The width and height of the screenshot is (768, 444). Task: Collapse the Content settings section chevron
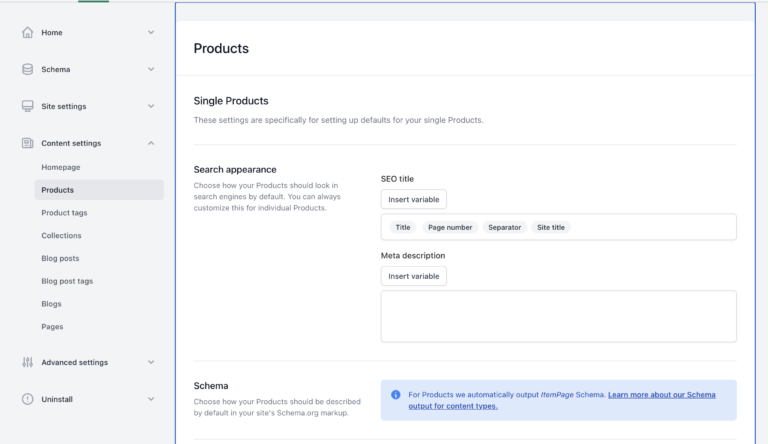coord(151,143)
